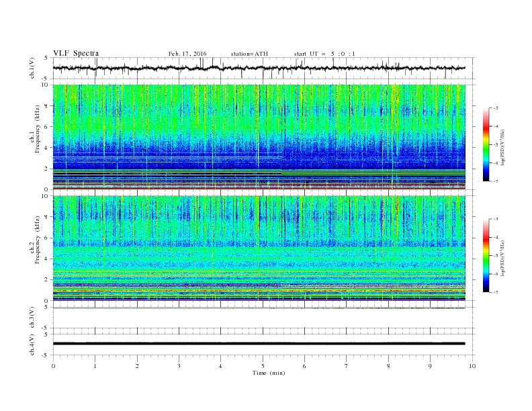
Task: Click the "-6" value on ch.2 color bar
Action: (496, 274)
